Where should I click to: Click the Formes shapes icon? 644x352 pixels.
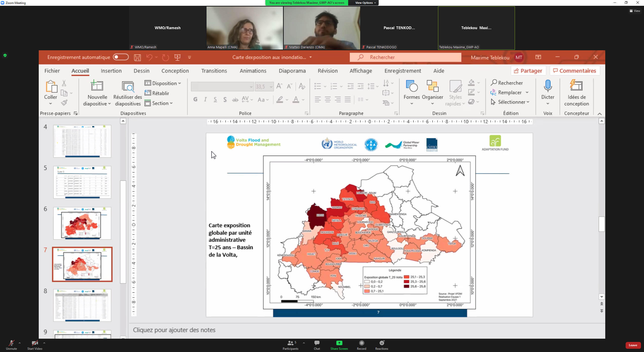tap(412, 86)
